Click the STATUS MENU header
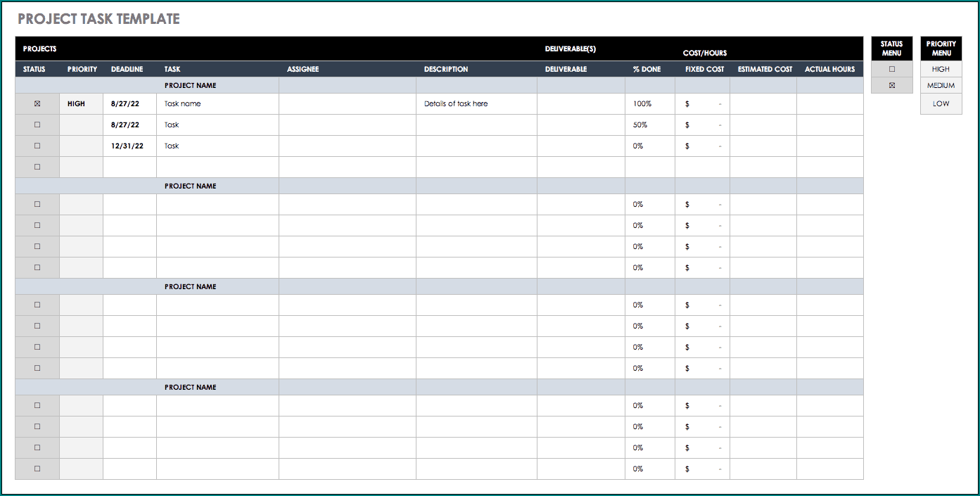Image resolution: width=980 pixels, height=496 pixels. [x=892, y=49]
